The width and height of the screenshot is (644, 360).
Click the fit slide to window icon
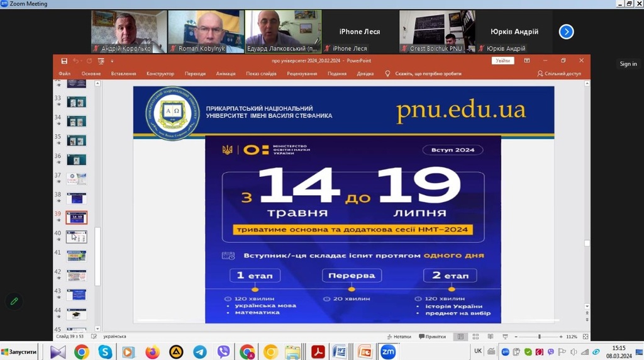[x=586, y=337]
